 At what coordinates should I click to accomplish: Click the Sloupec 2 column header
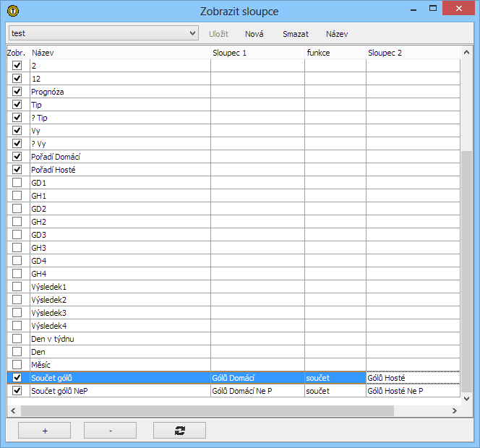click(413, 53)
